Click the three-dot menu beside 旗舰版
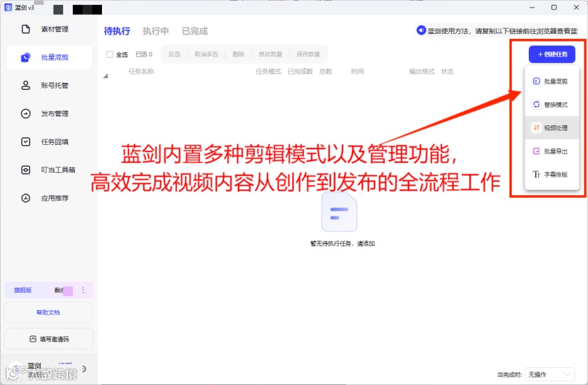 click(83, 290)
